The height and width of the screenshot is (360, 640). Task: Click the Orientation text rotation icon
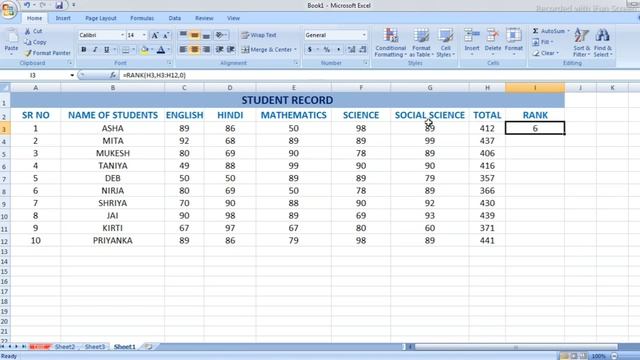220,36
